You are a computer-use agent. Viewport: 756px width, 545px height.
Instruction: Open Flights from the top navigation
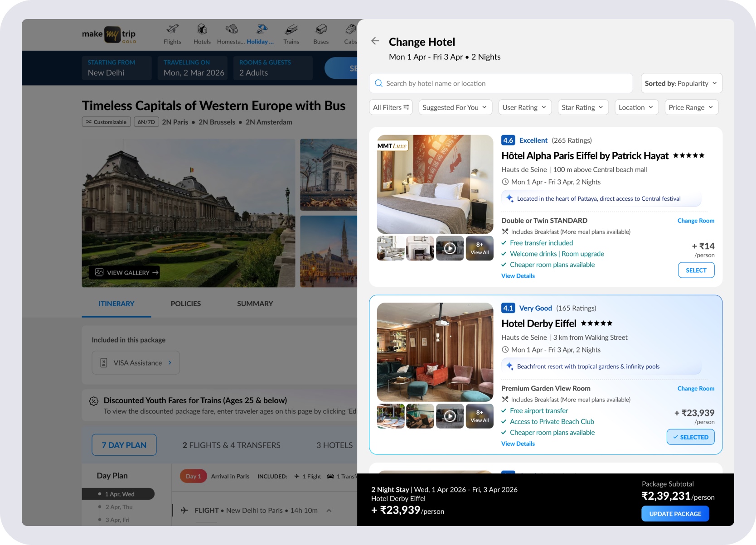click(x=172, y=34)
